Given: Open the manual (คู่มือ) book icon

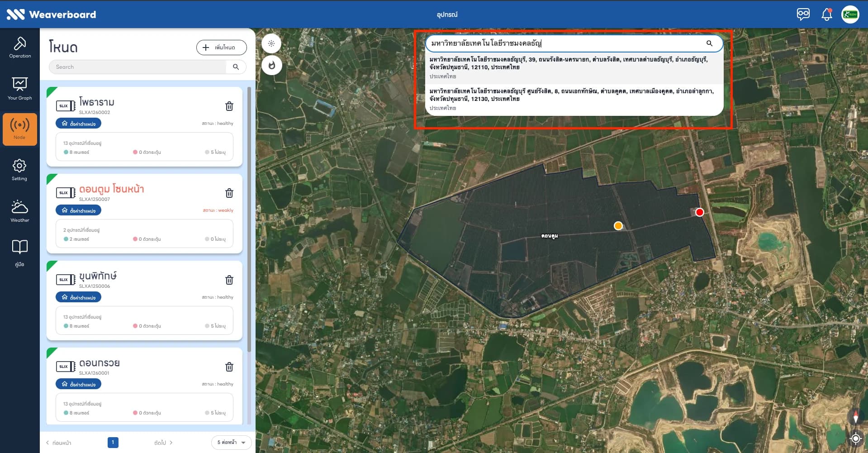Looking at the screenshot, I should pos(20,253).
